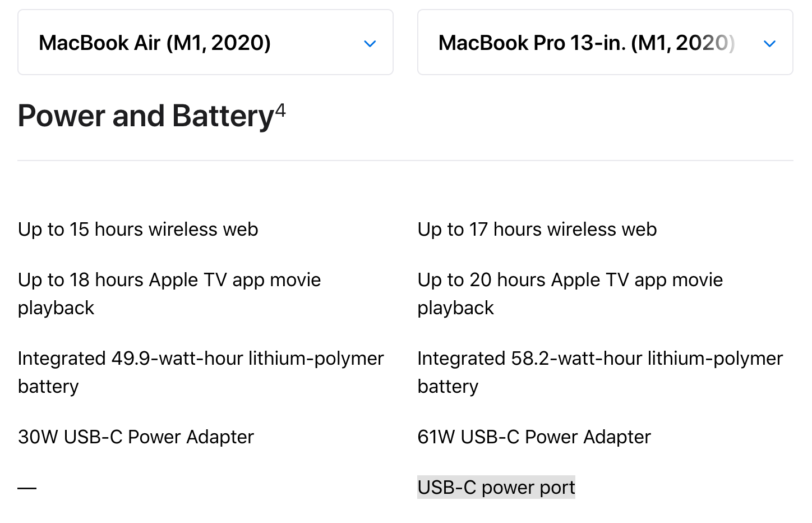The image size is (812, 523).
Task: Click the divider line below Power and Battery
Action: tap(405, 160)
